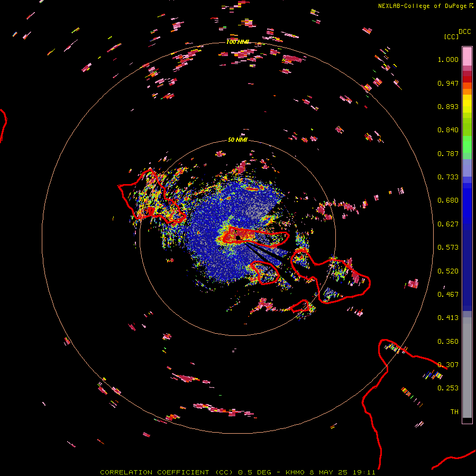Click the [CC] units label
Image resolution: width=476 pixels, height=476 pixels.
pos(451,36)
